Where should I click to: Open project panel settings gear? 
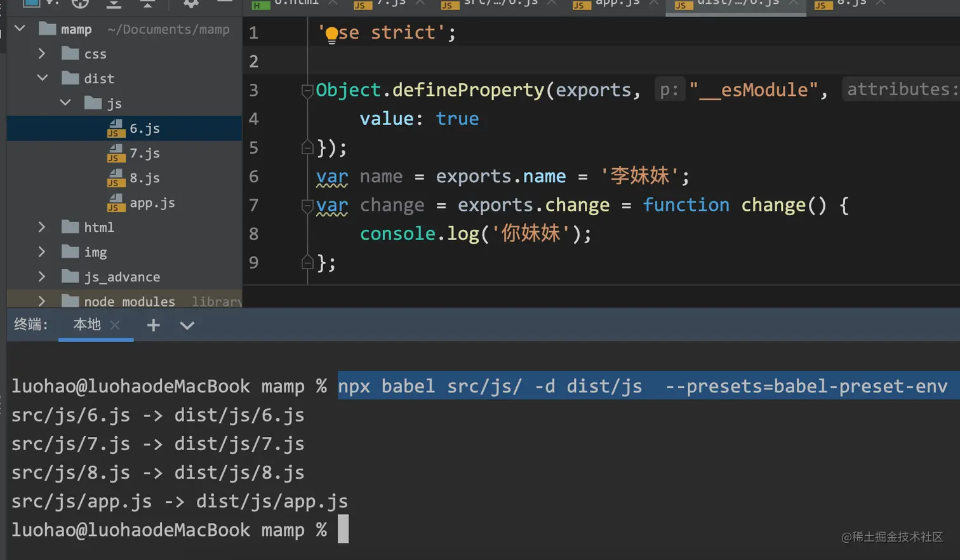190,3
